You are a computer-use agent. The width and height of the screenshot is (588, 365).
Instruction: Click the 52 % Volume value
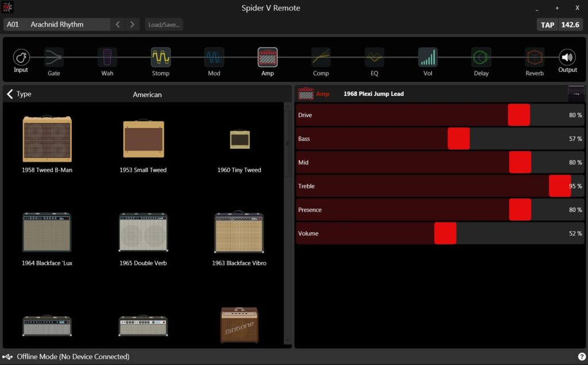point(575,233)
